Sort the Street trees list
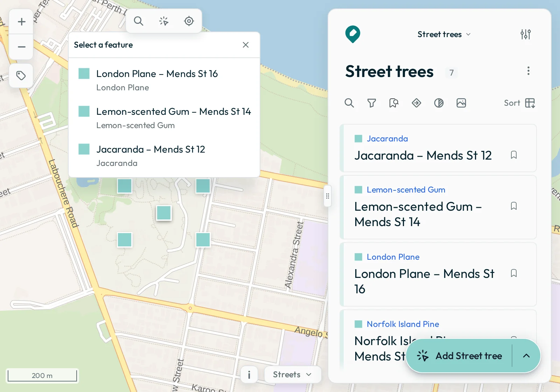 click(x=520, y=103)
